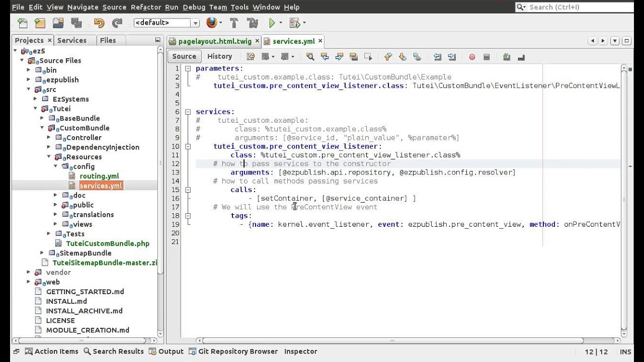644x362 pixels.
Task: Open Firefox browser icon in toolbar
Action: (x=212, y=23)
